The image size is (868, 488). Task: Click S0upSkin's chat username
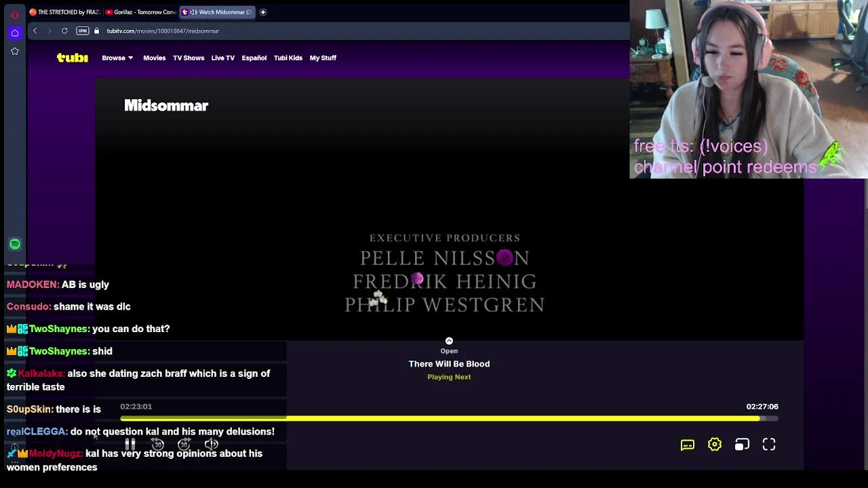click(30, 409)
